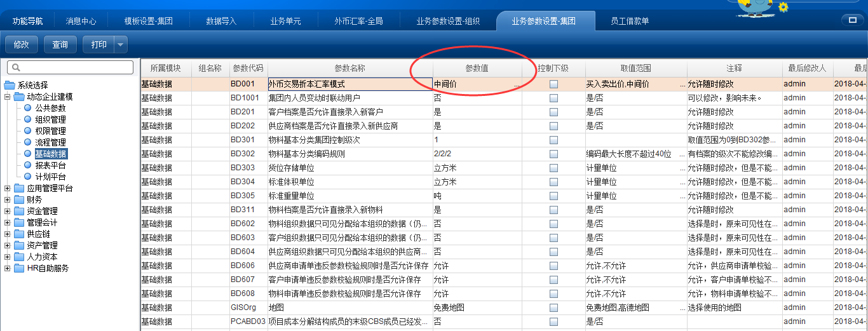Click the 查询 button
This screenshot has height=331, width=868.
point(60,45)
